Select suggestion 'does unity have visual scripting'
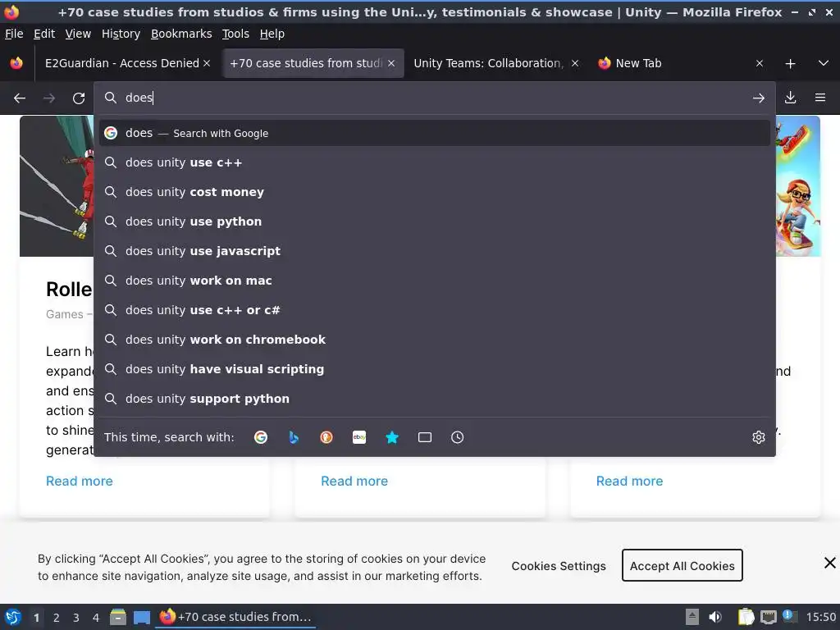The image size is (840, 630). tap(435, 369)
